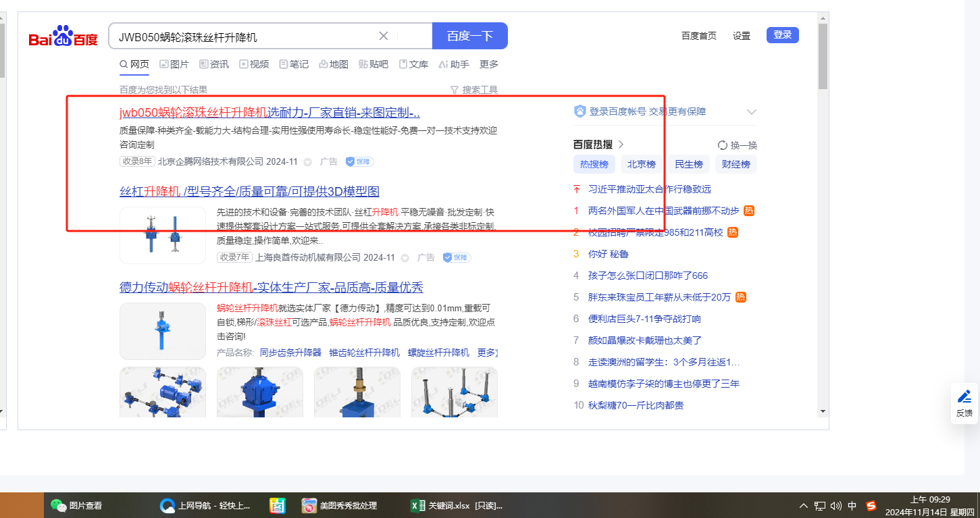Open the 德力传动蜗轮丝杆升降机 result title
The image size is (980, 518).
point(272,288)
